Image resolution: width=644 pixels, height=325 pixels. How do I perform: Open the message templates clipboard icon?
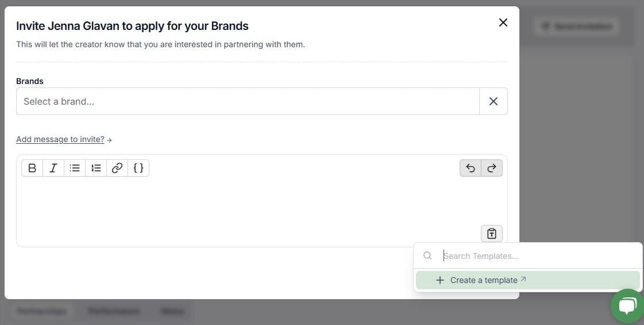[492, 234]
